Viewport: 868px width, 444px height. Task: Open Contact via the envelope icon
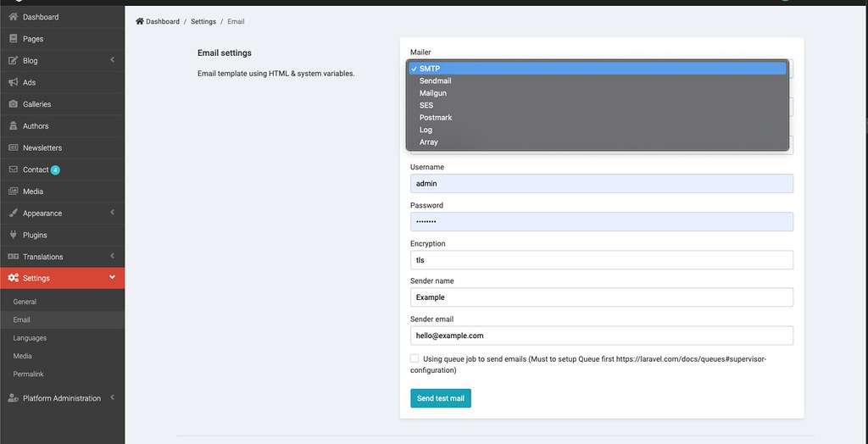point(14,169)
